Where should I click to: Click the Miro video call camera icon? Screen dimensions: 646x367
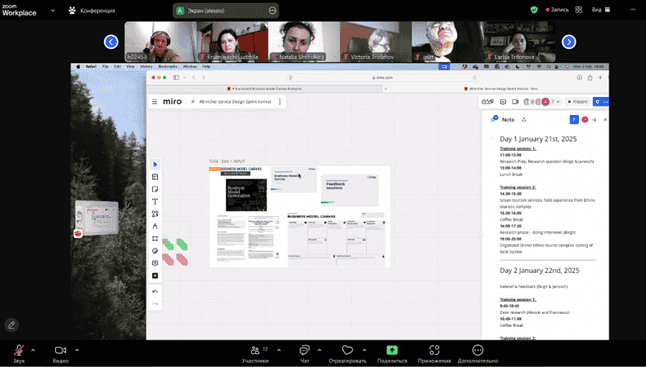point(515,102)
